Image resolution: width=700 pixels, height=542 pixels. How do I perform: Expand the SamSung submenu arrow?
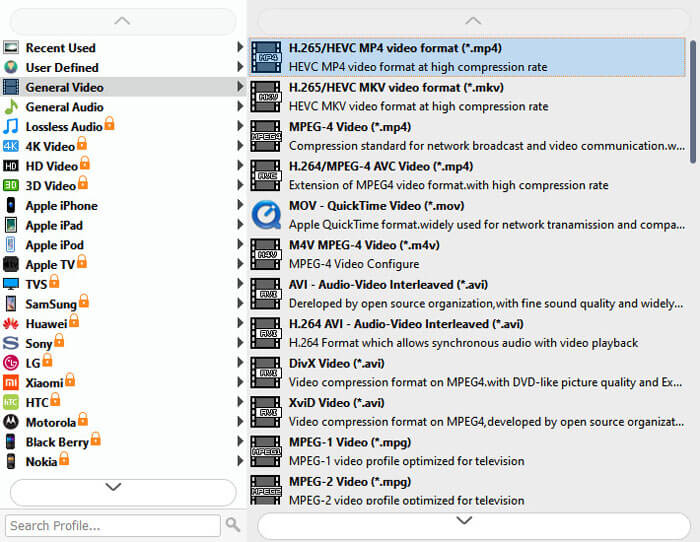click(240, 303)
